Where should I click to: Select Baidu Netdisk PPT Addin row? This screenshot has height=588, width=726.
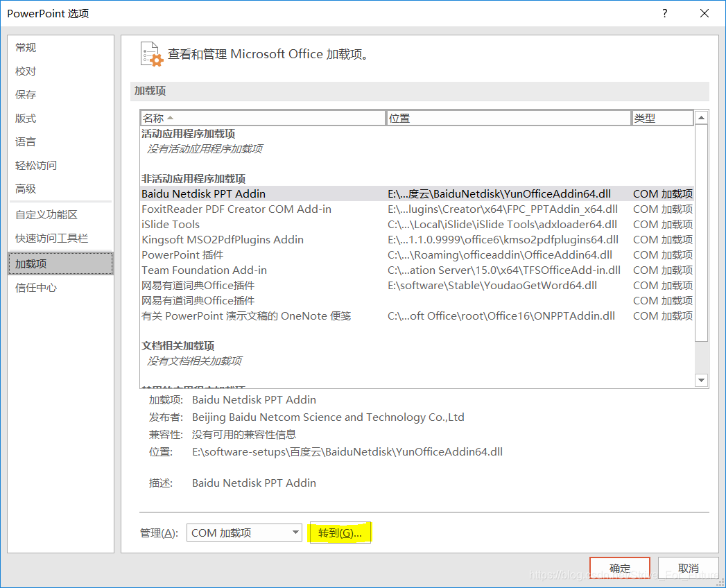417,194
